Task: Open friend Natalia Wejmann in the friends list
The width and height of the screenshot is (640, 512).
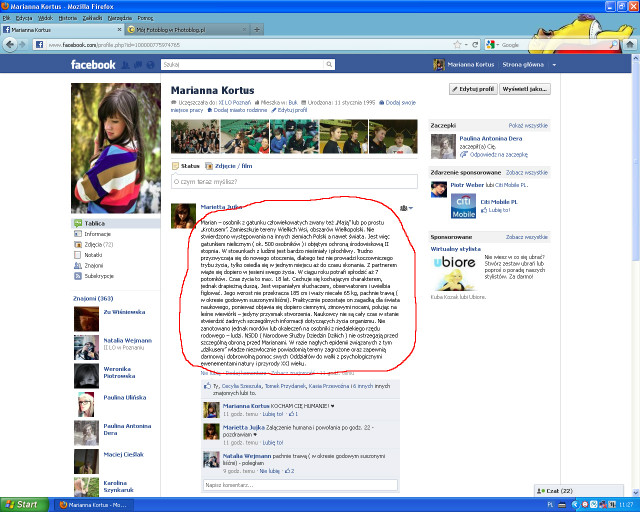Action: point(127,341)
